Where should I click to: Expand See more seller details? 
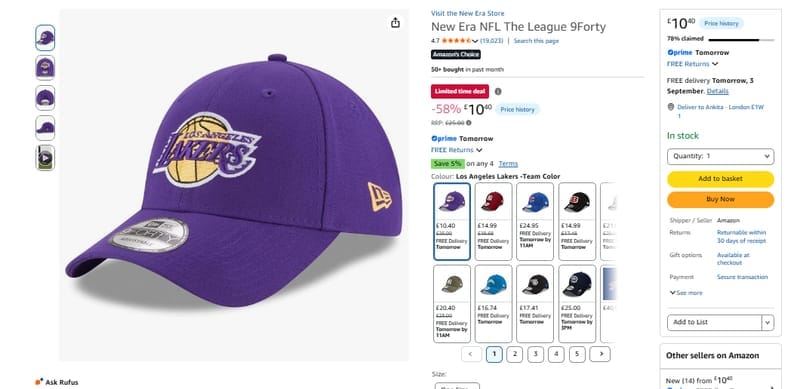pos(686,293)
